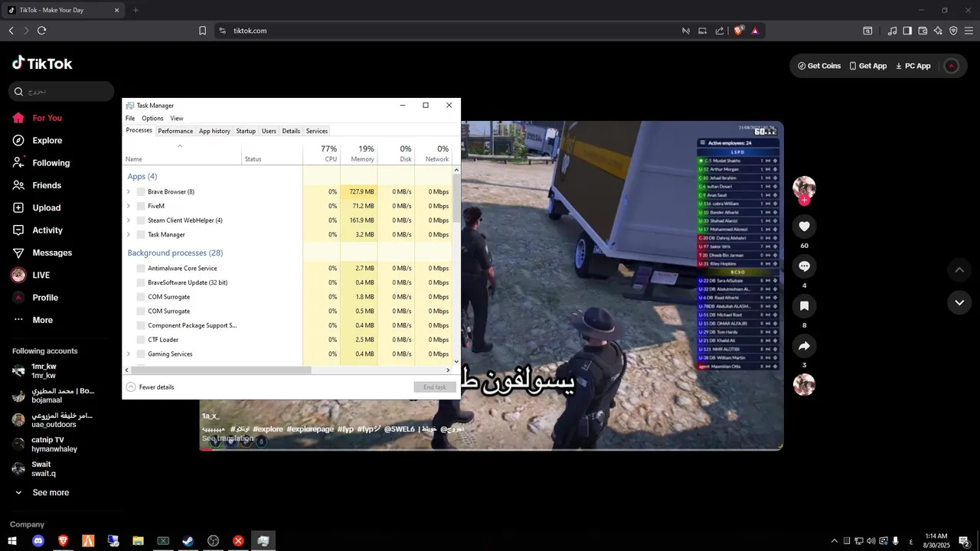
Task: Switch to the Services tab
Action: tap(317, 131)
